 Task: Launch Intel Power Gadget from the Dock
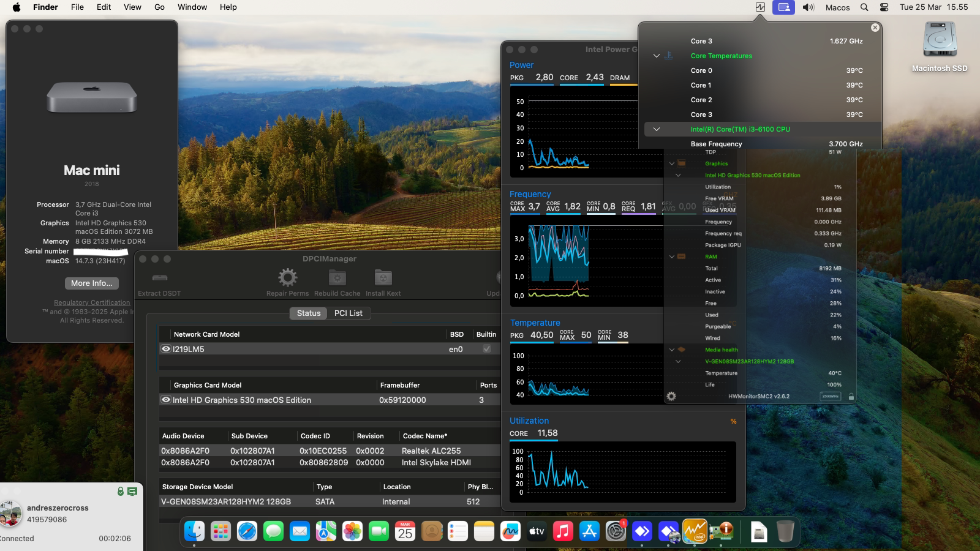(x=695, y=531)
